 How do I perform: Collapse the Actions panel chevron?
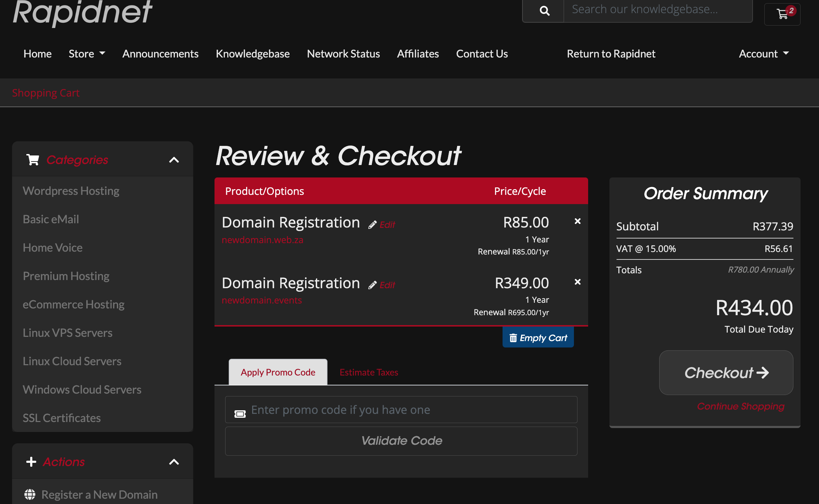[174, 462]
